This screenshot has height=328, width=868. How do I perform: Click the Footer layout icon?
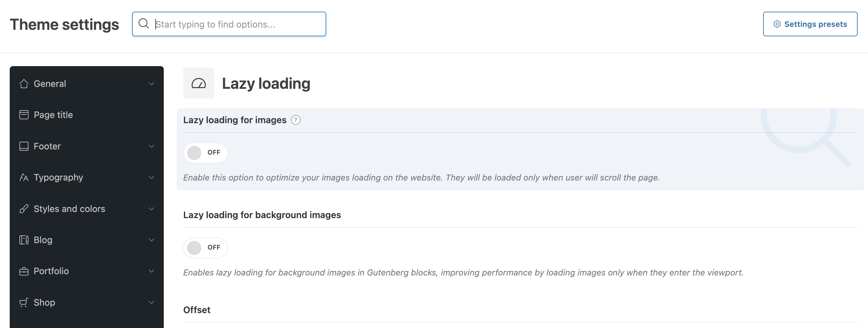(x=24, y=146)
